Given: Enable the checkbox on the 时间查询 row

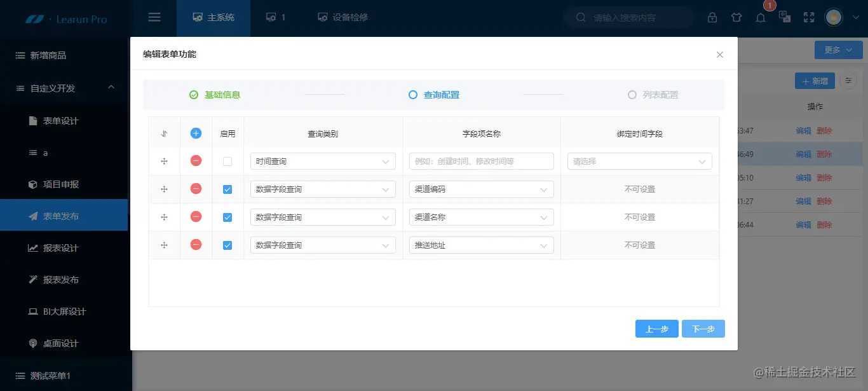Looking at the screenshot, I should [227, 161].
